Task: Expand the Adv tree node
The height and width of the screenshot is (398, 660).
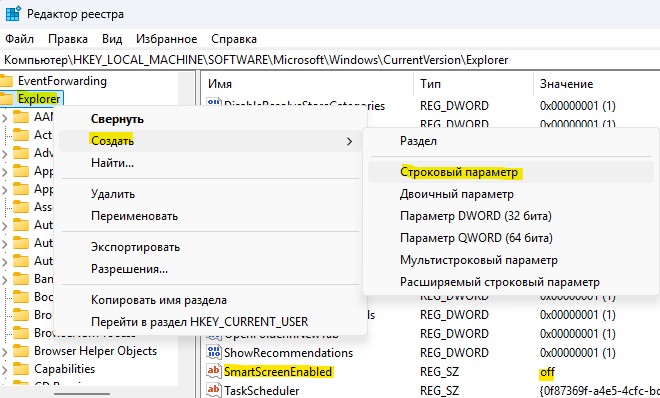Action: [5, 154]
